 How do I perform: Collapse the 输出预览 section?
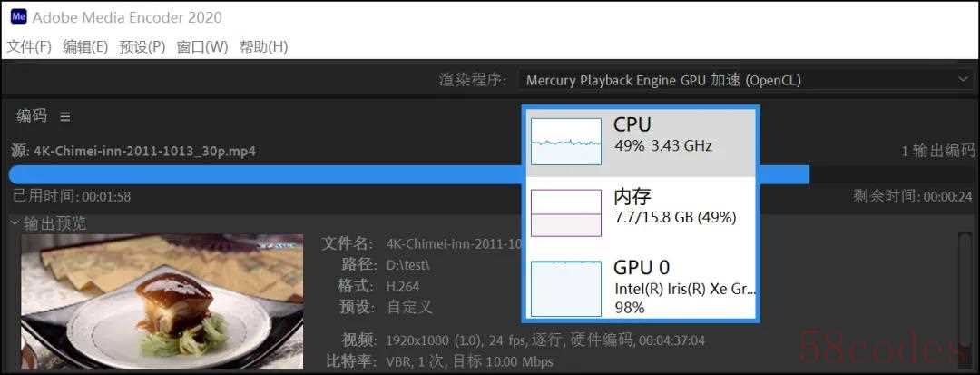click(x=15, y=222)
